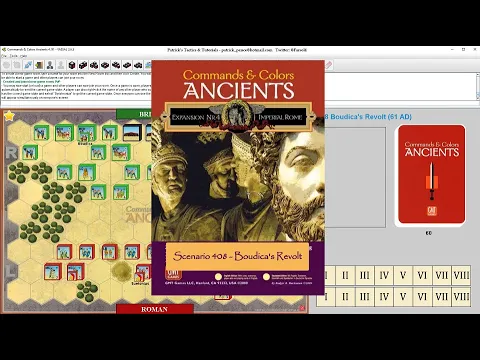480x360 pixels.
Task: Click bottom-row victory banner slot IV
Action: pos(384,296)
